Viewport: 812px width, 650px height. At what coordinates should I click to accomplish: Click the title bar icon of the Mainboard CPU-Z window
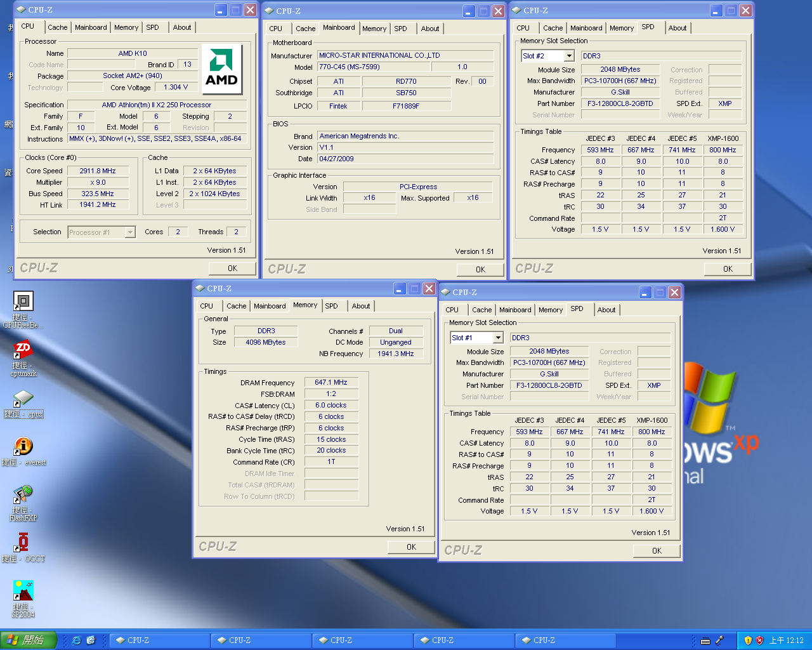pyautogui.click(x=270, y=11)
